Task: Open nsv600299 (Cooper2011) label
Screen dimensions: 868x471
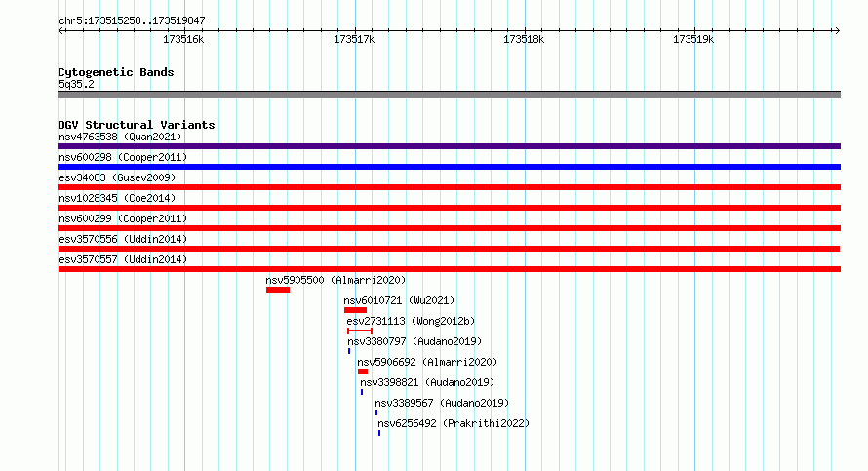Action: [x=123, y=218]
